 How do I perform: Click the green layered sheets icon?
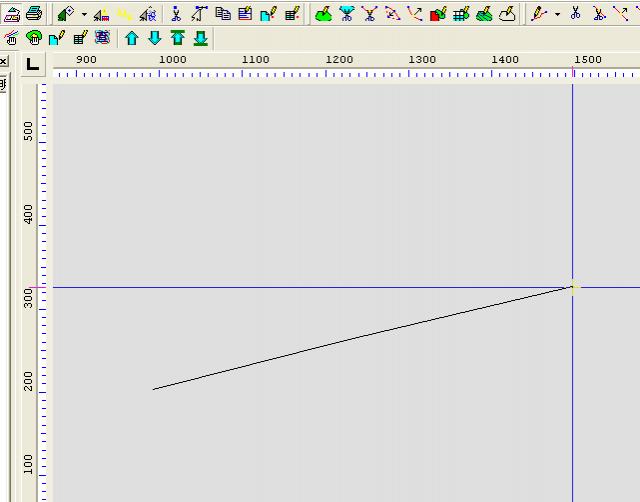click(x=484, y=13)
